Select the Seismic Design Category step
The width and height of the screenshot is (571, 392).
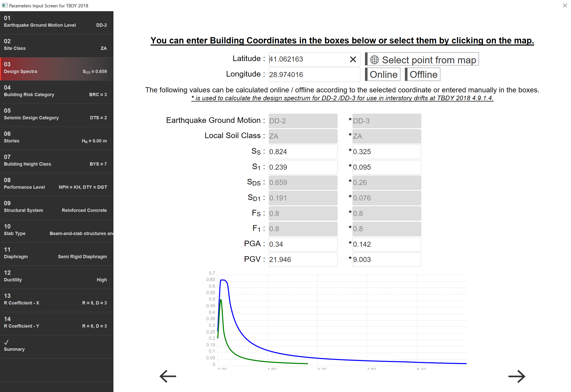56,115
